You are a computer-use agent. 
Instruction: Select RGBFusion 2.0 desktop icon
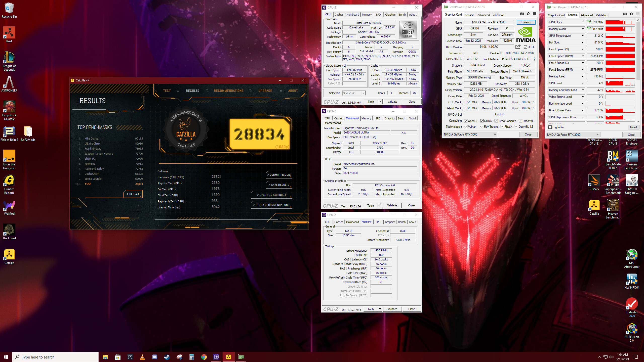pos(632,332)
